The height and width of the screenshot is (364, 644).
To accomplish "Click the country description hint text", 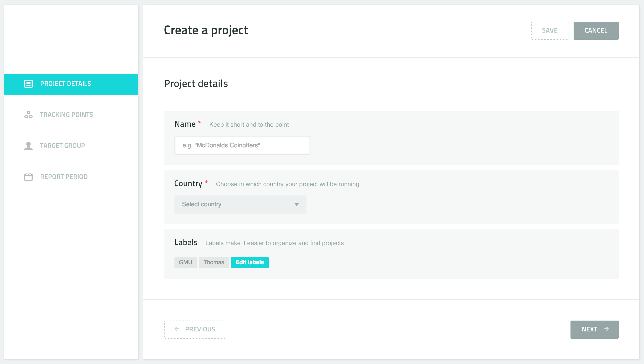I will point(288,184).
